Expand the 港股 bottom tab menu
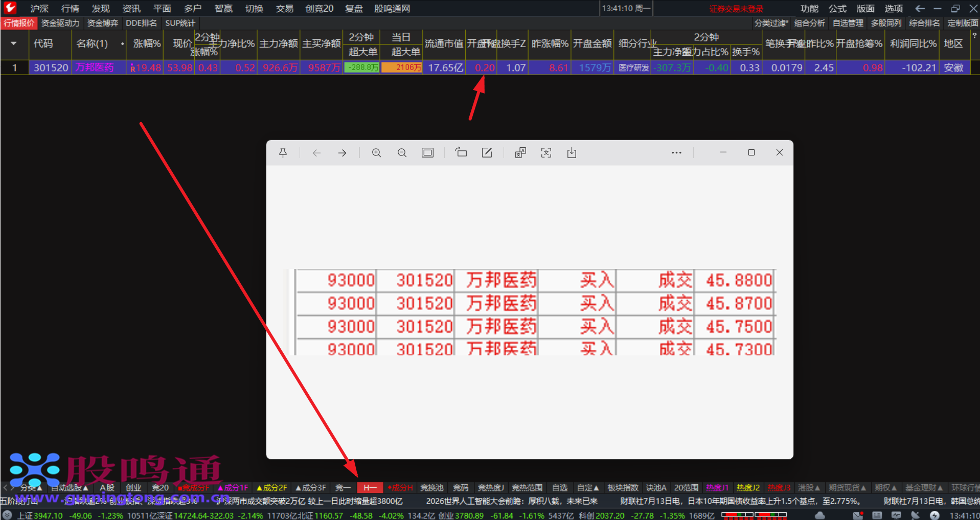The image size is (980, 520). tap(809, 488)
